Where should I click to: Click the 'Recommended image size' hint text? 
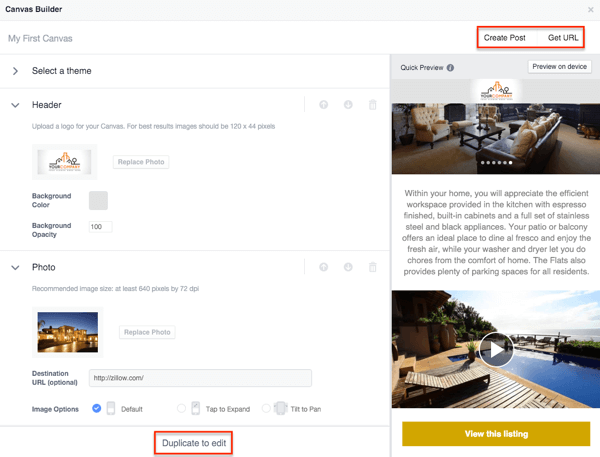(x=115, y=289)
